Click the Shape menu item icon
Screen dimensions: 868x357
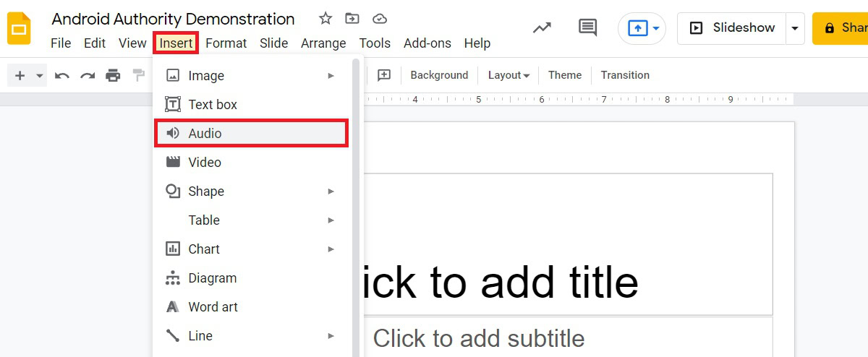click(x=173, y=192)
